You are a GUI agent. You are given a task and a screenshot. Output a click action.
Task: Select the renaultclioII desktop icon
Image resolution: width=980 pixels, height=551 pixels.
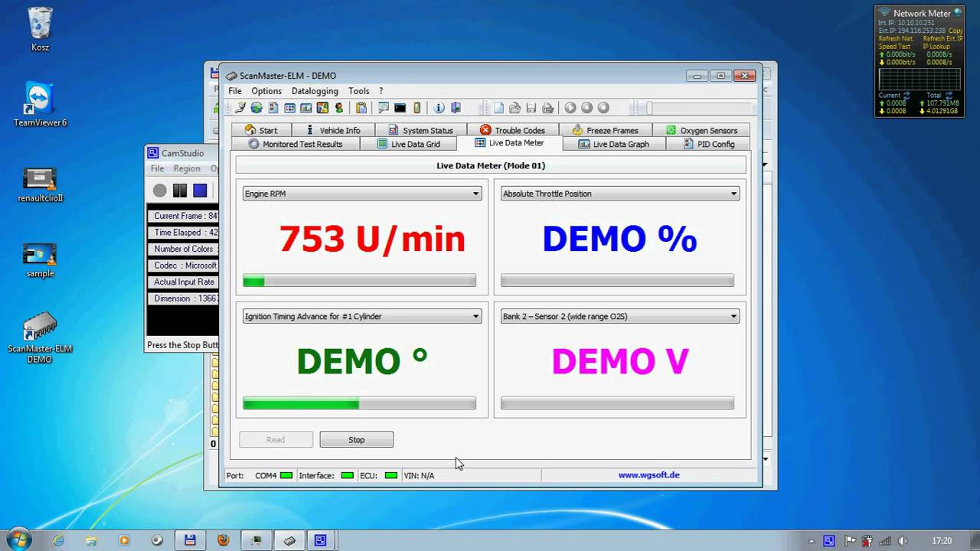pos(40,184)
